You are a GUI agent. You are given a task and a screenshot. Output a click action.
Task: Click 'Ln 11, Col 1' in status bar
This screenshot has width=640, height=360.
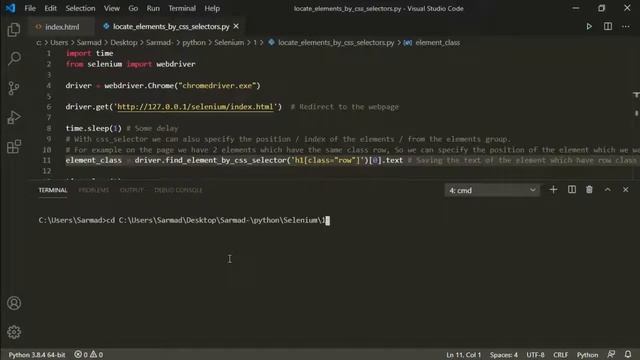click(x=464, y=355)
